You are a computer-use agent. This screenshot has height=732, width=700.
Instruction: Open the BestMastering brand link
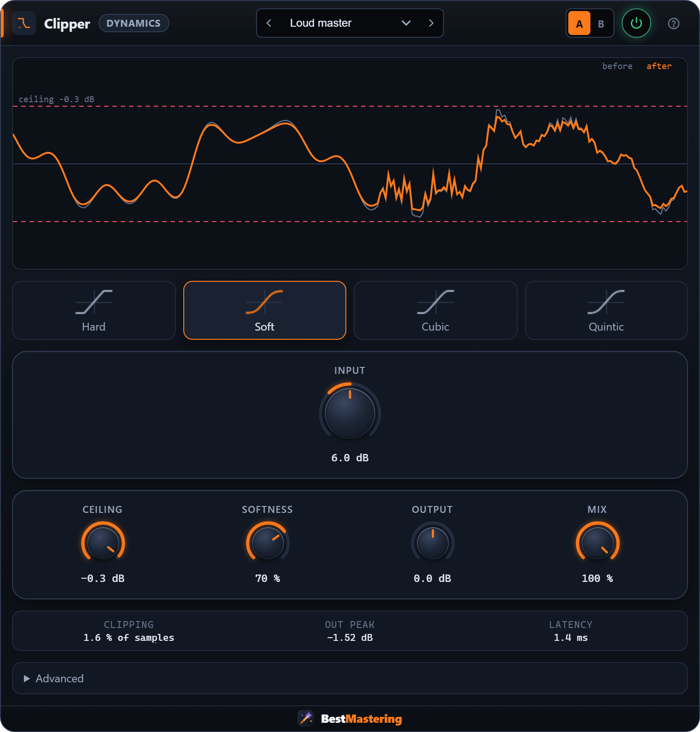[362, 719]
